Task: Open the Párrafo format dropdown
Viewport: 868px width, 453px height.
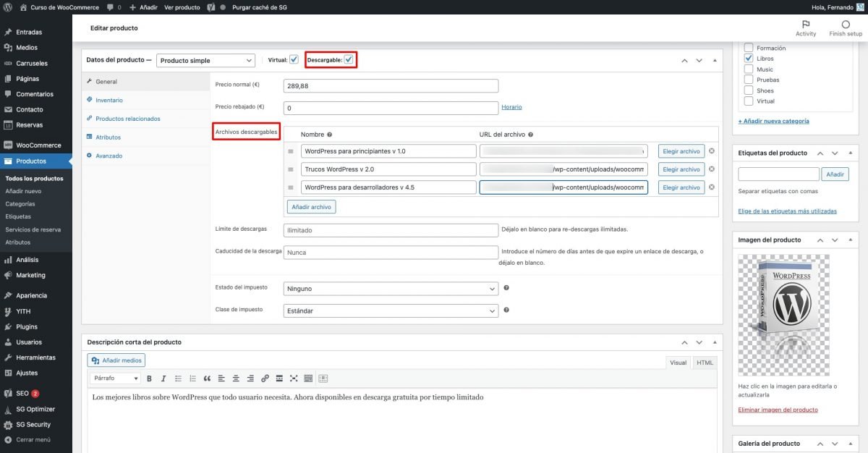Action: point(115,378)
